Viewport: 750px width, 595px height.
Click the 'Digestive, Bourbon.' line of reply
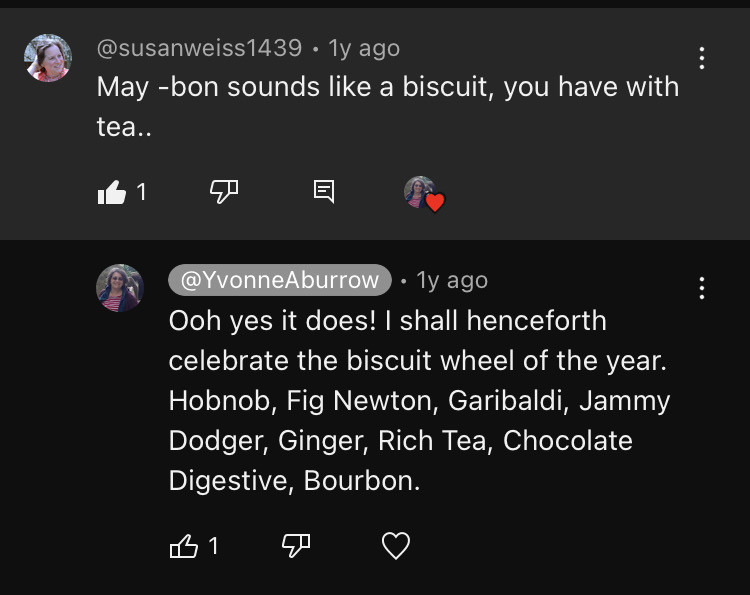(x=294, y=480)
